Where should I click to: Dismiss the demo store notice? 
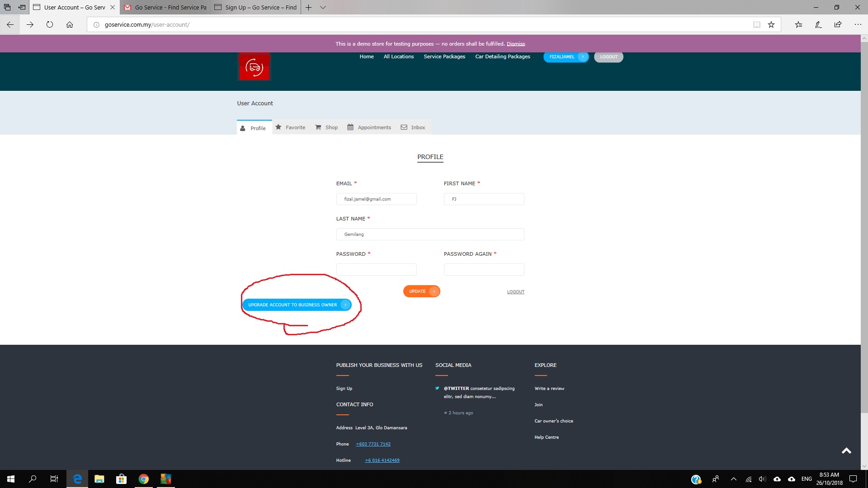pyautogui.click(x=516, y=43)
